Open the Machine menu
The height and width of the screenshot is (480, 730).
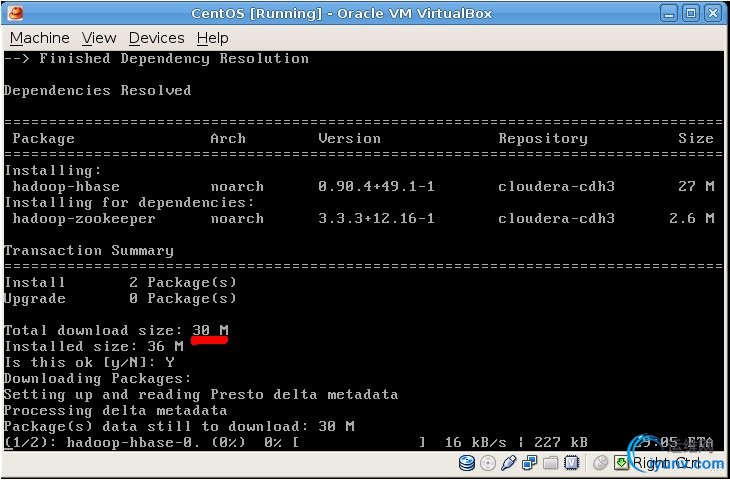click(40, 38)
